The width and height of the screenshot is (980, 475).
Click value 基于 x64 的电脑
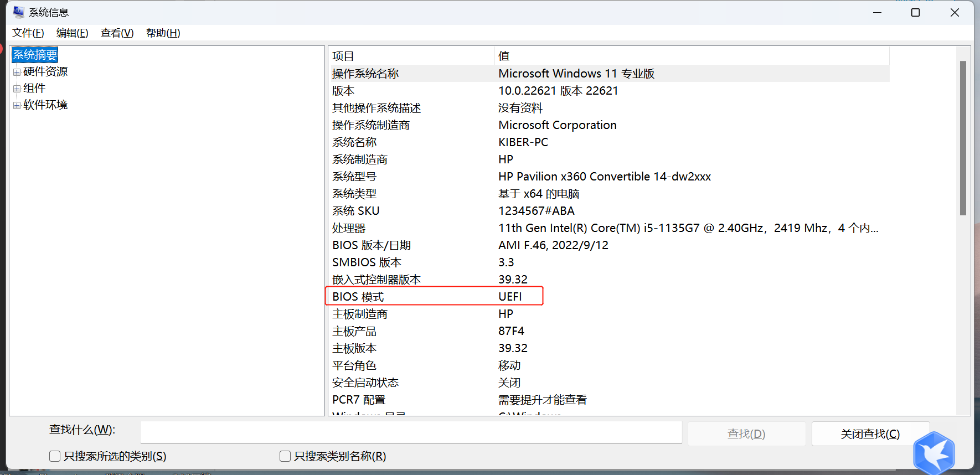pyautogui.click(x=539, y=194)
